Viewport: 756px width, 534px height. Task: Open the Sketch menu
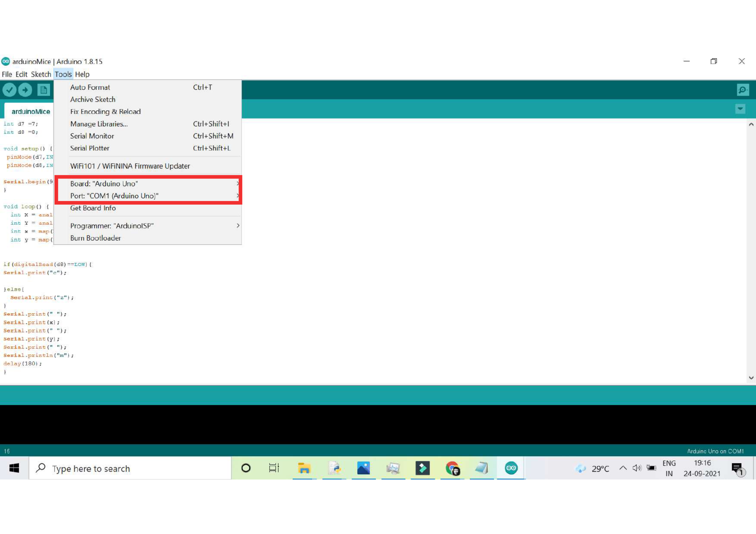41,74
